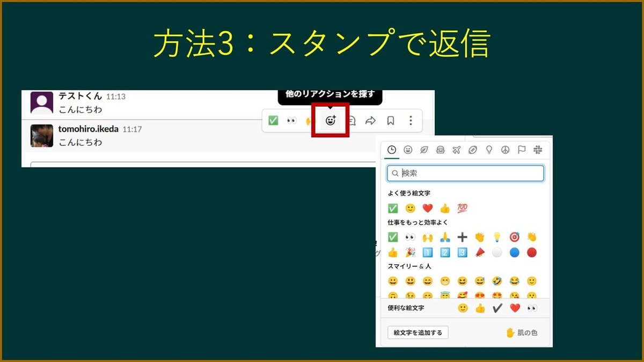
Task: Pick the number 1 keycap emoji
Action: coord(427,252)
